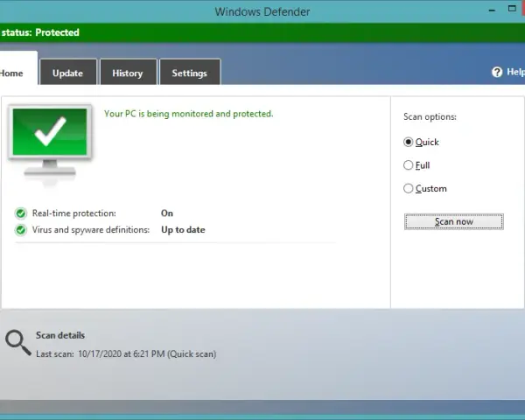Open the History tab
The height and width of the screenshot is (420, 525).
click(128, 72)
